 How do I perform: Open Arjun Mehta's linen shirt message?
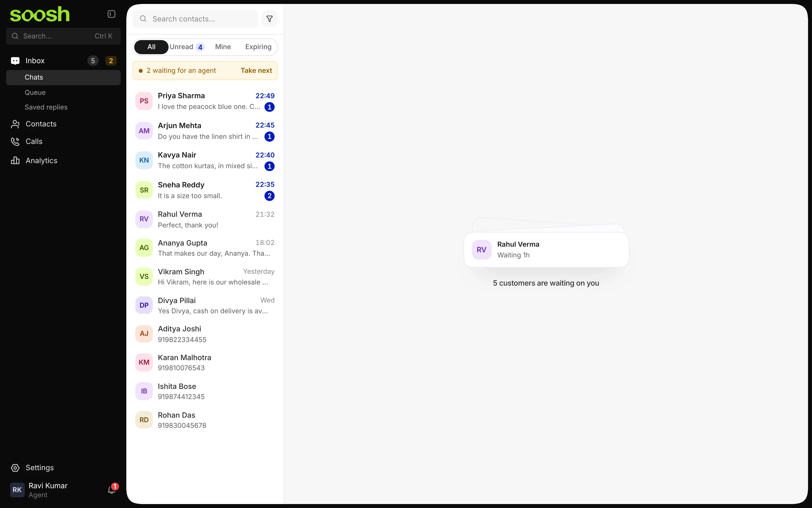coord(205,131)
